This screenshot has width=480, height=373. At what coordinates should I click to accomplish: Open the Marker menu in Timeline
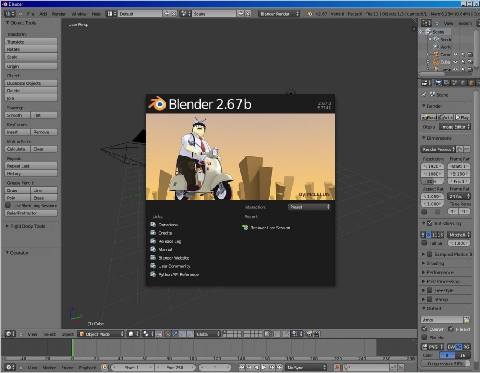49,367
